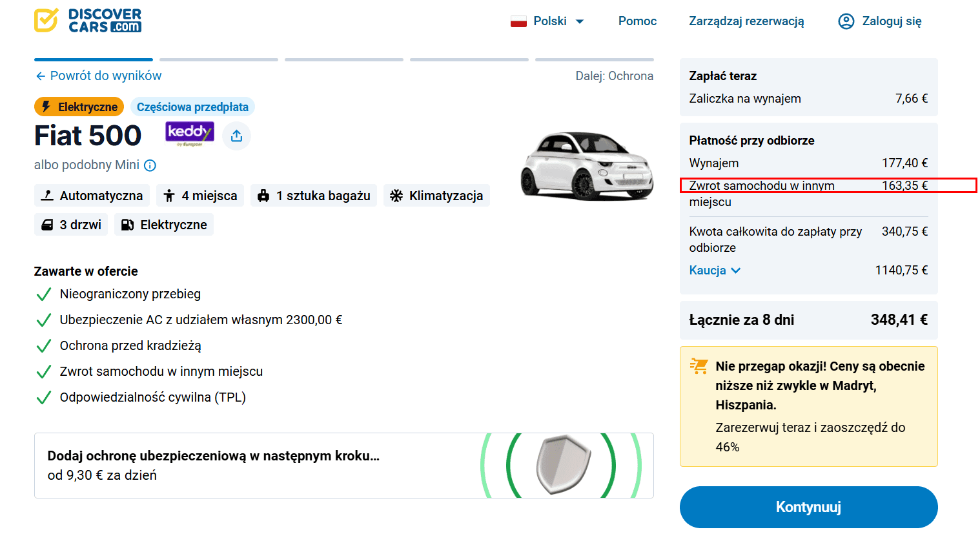Click 'Dalej: Ochrona' next step text

tap(615, 76)
